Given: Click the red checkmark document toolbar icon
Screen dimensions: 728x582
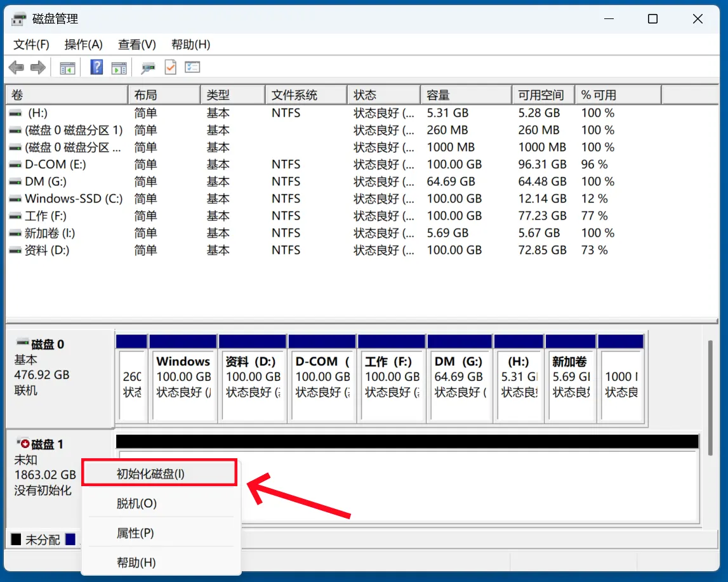Looking at the screenshot, I should [170, 68].
